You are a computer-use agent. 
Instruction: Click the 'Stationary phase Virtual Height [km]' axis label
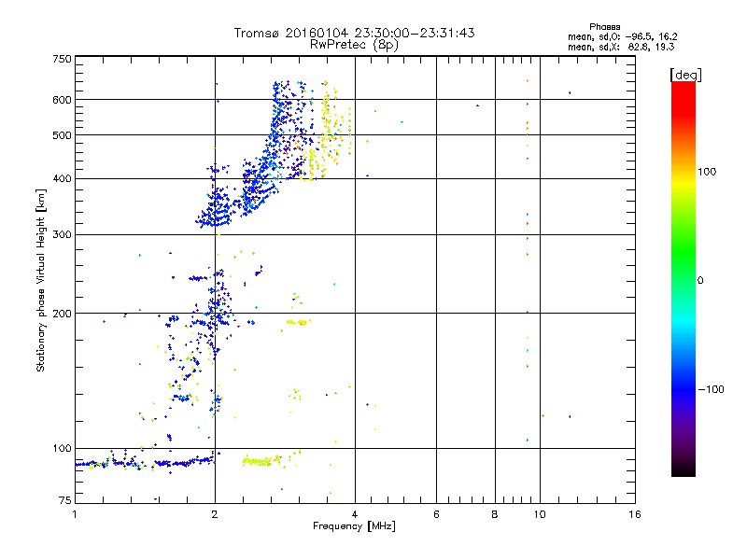click(x=41, y=281)
